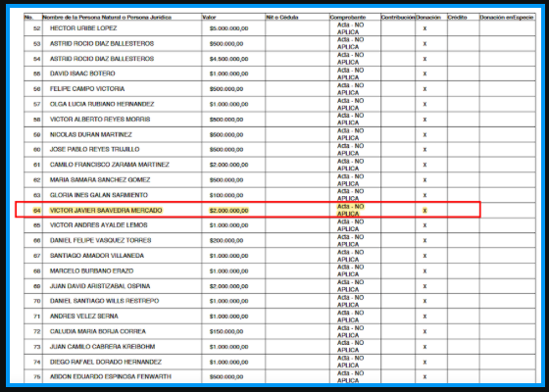Click highlighted $2.000.000,00 value in row 64
Screen dimensions: 549x392
tap(229, 211)
